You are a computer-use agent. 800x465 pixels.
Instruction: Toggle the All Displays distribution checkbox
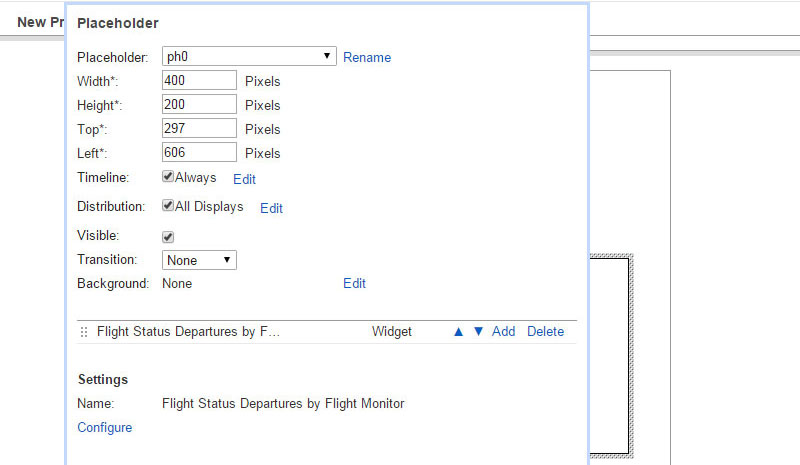[x=168, y=206]
